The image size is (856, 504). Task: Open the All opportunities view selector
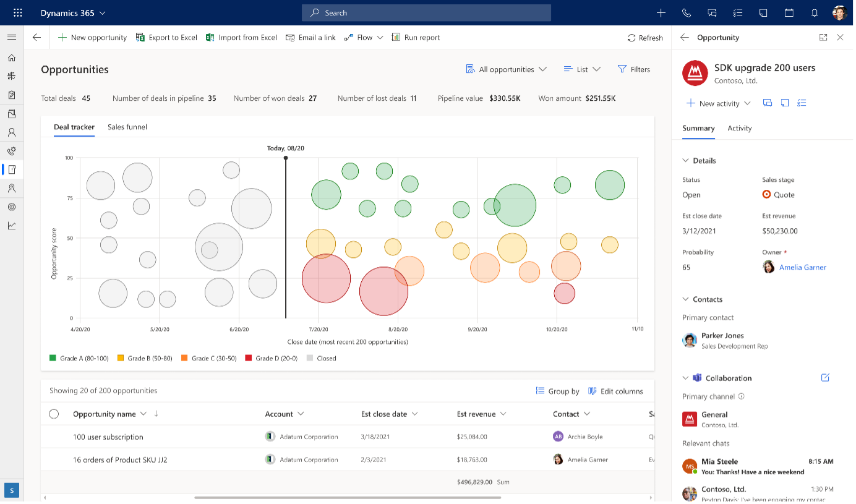point(506,69)
